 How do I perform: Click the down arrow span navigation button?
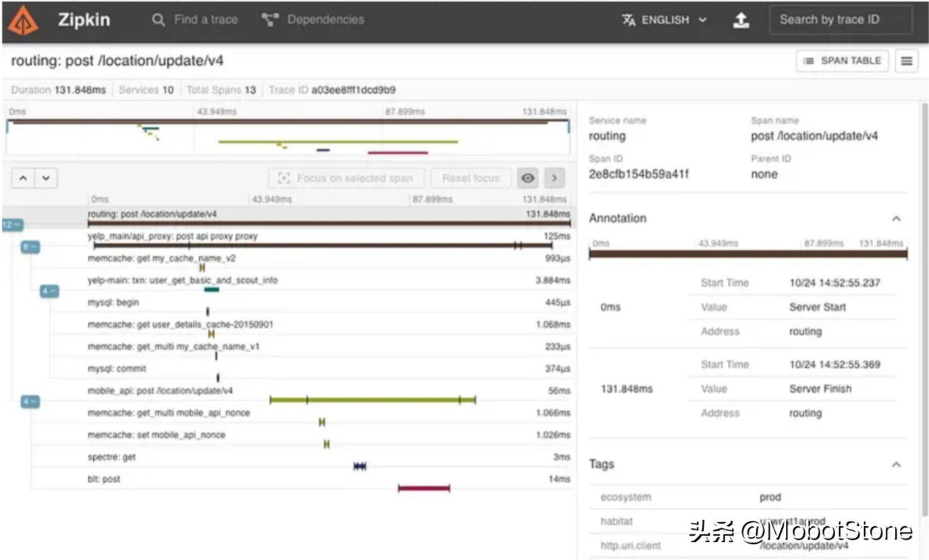coord(45,178)
